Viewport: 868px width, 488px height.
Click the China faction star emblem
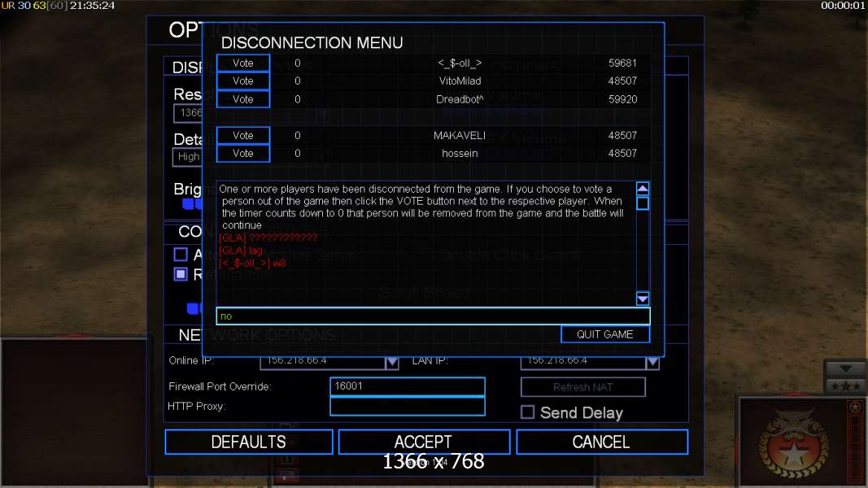point(794,444)
